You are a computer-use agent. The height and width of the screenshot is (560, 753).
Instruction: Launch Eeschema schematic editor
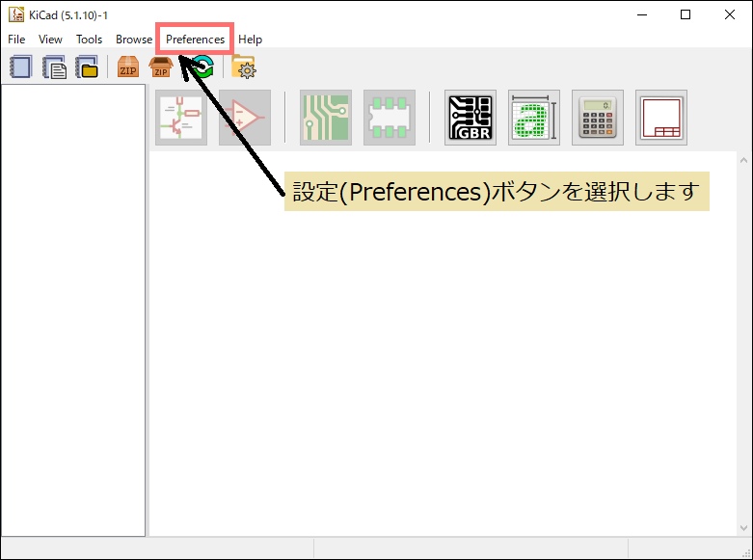(181, 118)
